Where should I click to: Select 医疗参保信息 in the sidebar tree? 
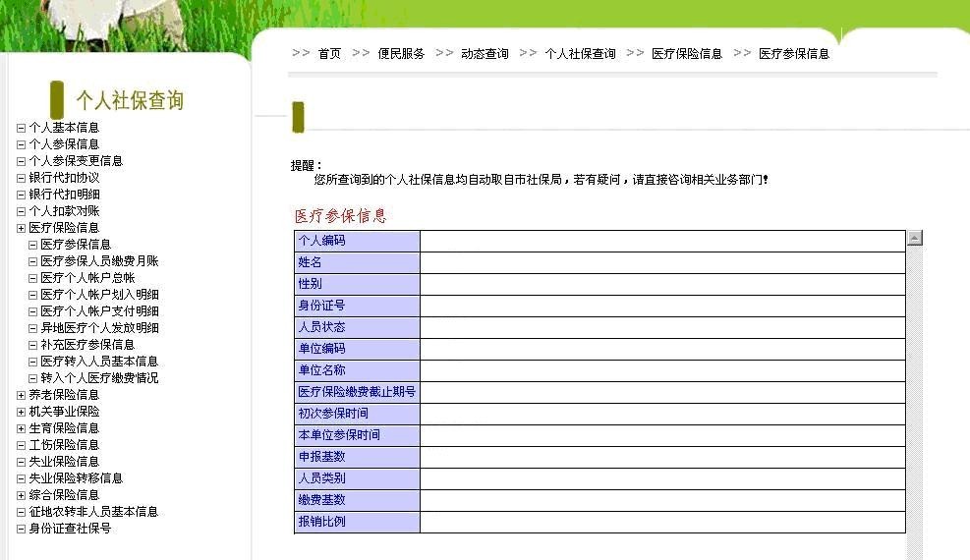tap(76, 245)
